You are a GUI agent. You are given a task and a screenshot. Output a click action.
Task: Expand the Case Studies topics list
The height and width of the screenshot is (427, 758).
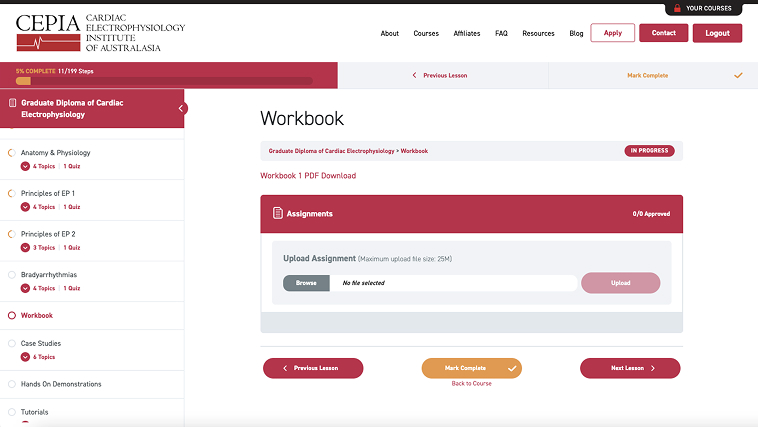coord(26,357)
